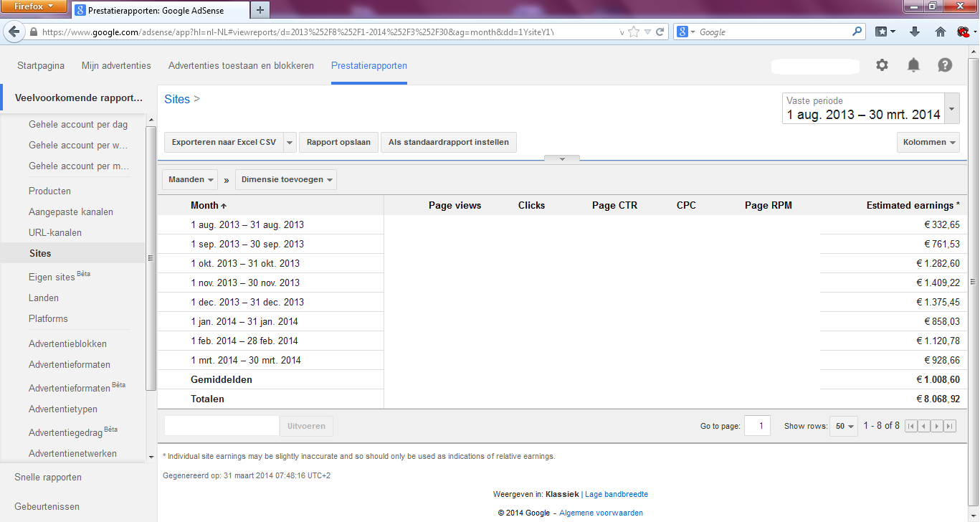Open the notifications bell icon
The height and width of the screenshot is (522, 980).
pos(913,65)
